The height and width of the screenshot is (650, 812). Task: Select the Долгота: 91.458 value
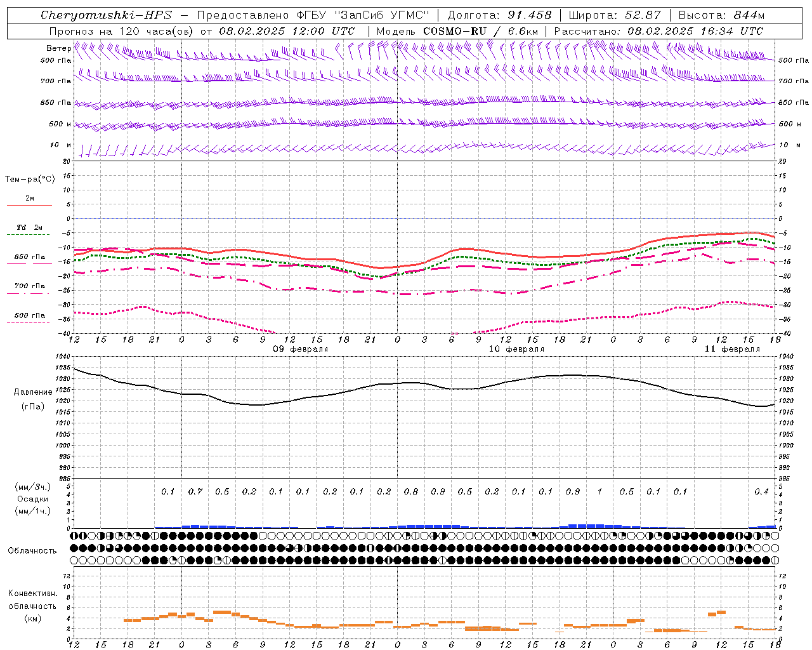499,15
